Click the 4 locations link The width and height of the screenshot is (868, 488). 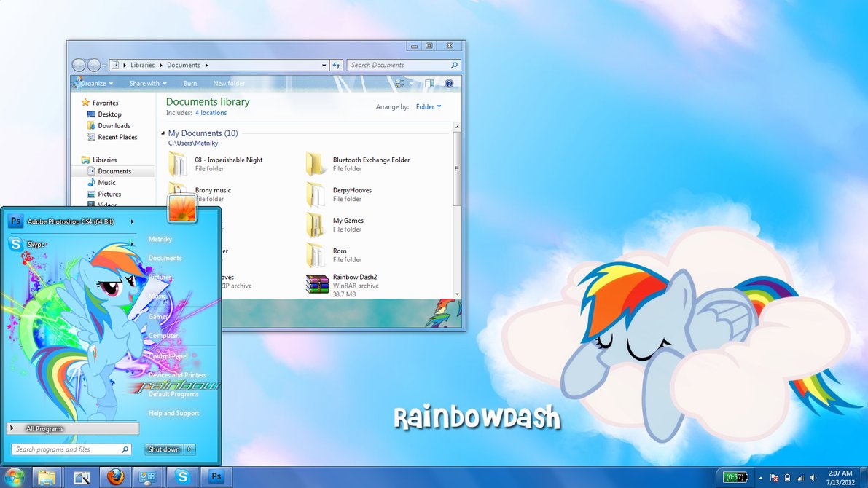pos(211,113)
